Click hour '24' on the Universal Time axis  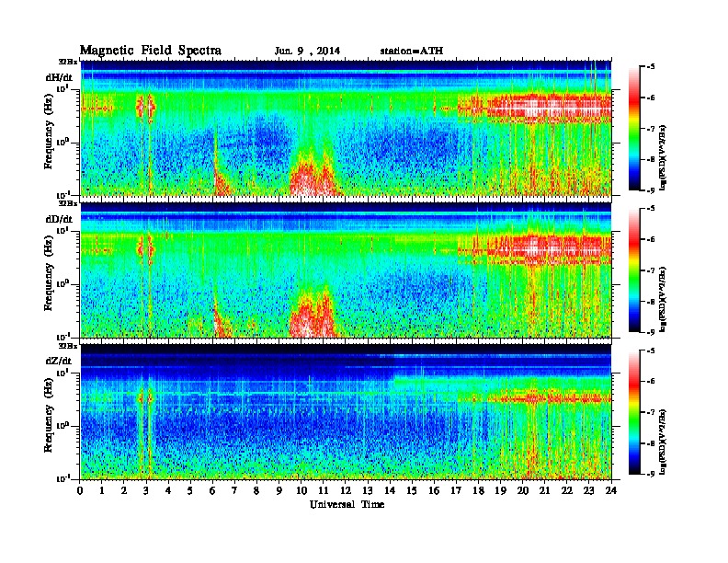tap(611, 490)
